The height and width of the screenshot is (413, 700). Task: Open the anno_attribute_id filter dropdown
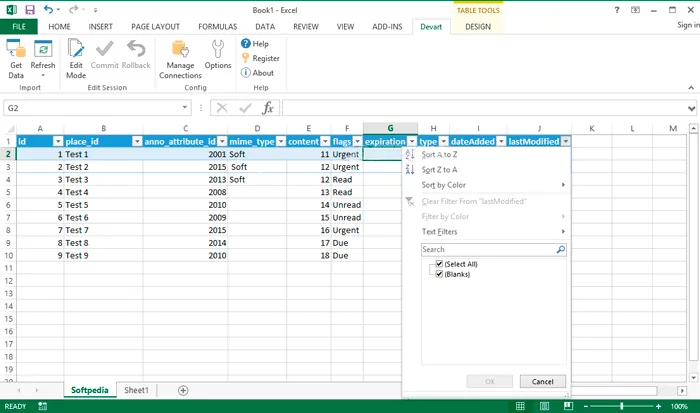222,142
